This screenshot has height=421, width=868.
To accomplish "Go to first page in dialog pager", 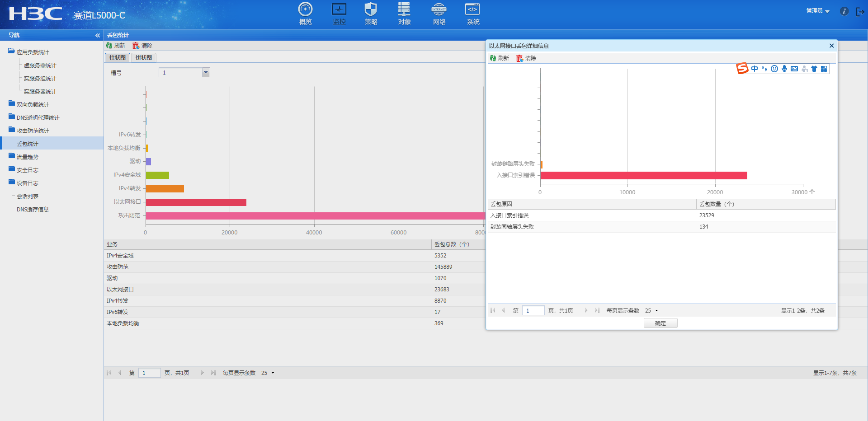I will 493,310.
